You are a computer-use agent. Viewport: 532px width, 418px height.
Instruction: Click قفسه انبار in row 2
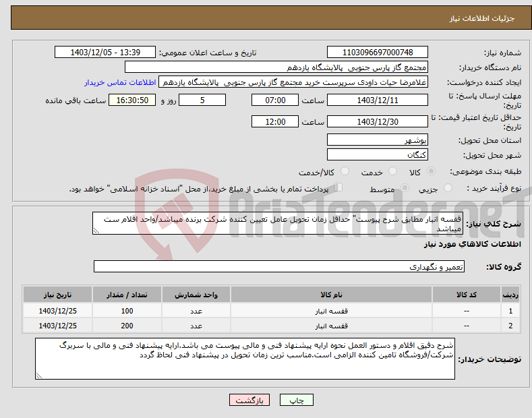(331, 326)
